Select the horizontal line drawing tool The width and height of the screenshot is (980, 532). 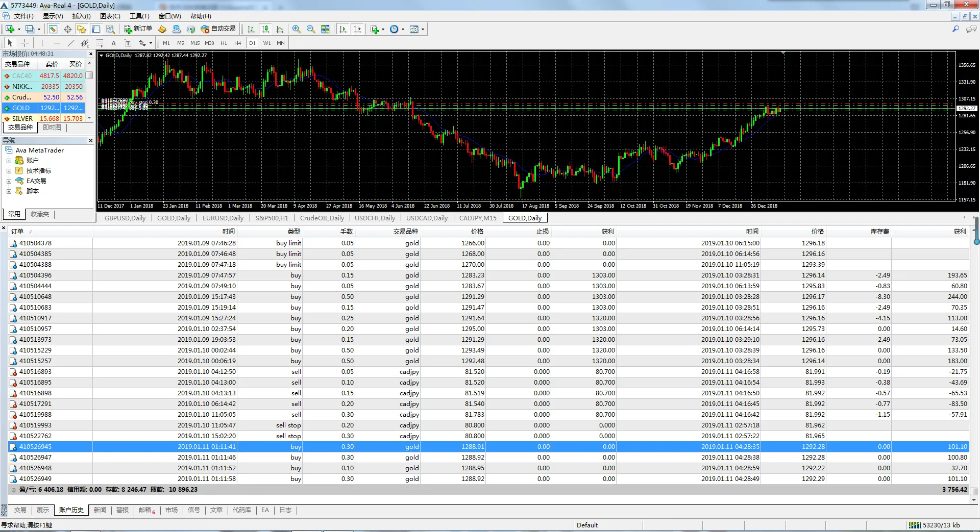[x=56, y=43]
